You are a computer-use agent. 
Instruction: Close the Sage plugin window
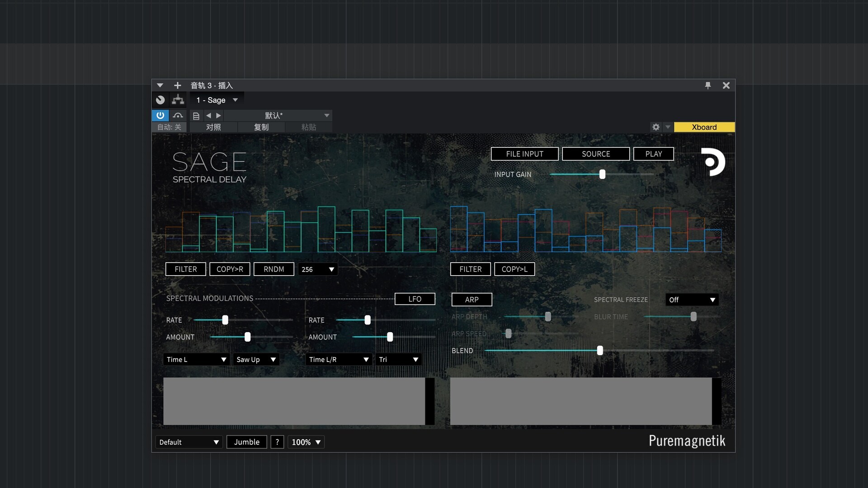point(726,85)
